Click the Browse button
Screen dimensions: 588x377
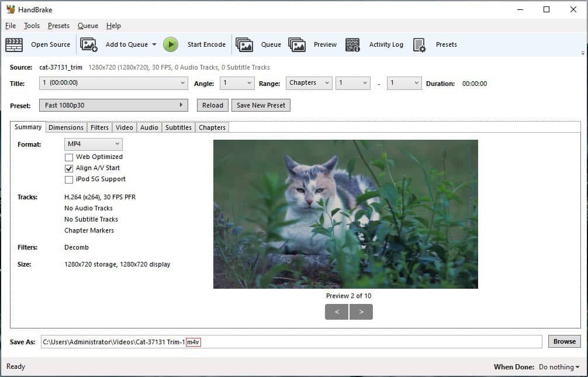pos(565,341)
